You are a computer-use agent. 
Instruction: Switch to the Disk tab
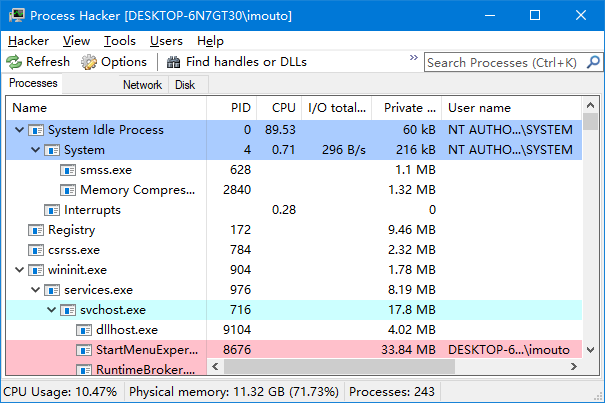185,85
